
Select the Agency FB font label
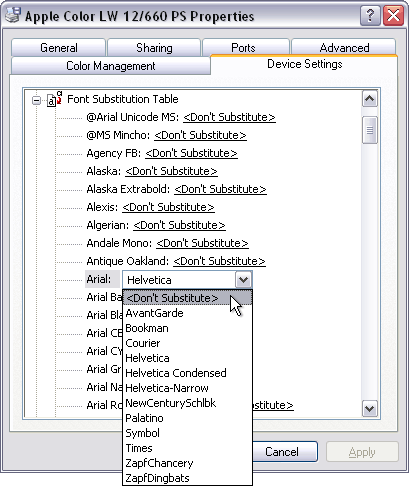(x=114, y=153)
